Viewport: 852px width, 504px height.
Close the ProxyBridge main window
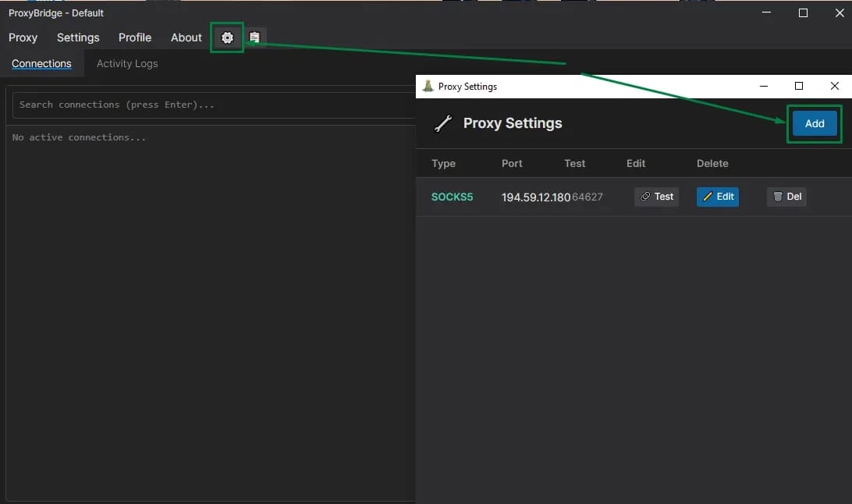840,12
